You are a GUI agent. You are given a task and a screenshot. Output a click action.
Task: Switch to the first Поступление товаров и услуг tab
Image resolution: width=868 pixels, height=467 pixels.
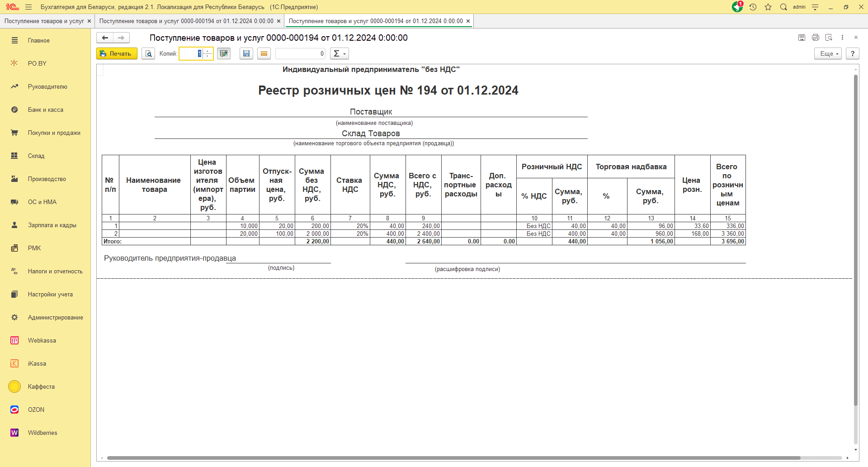[x=44, y=21]
